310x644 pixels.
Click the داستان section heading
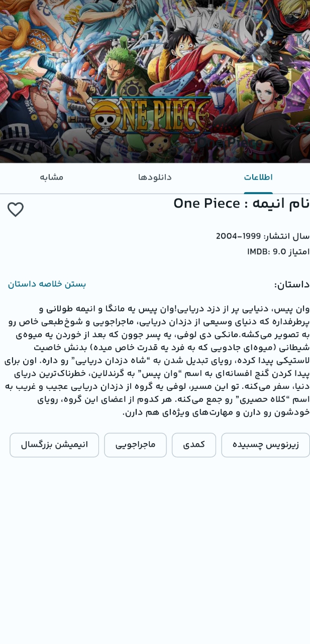[291, 285]
